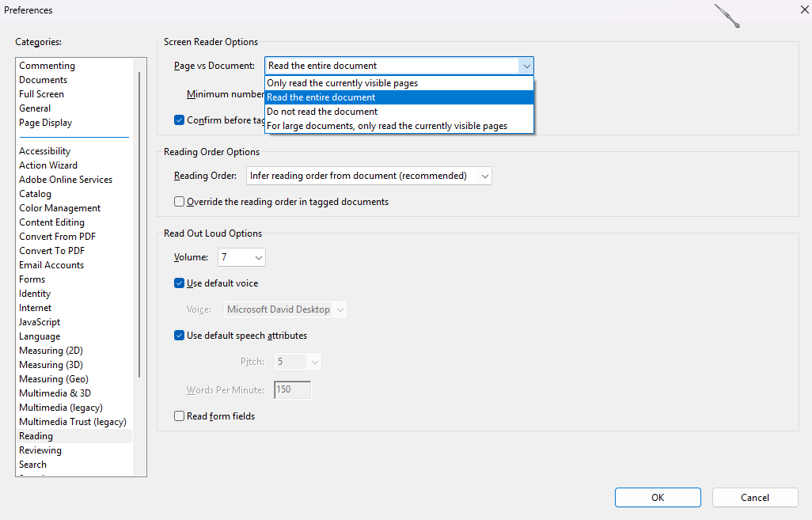Choose Do not read the document option

coord(322,112)
